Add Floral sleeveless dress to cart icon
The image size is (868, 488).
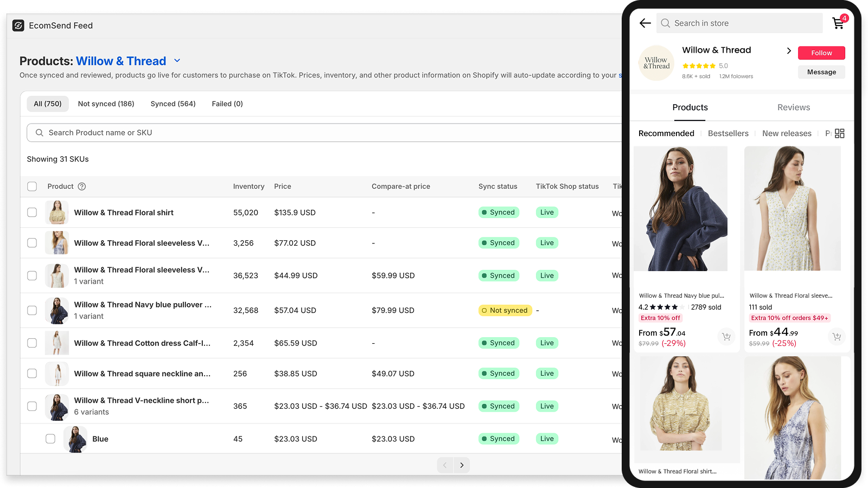837,337
